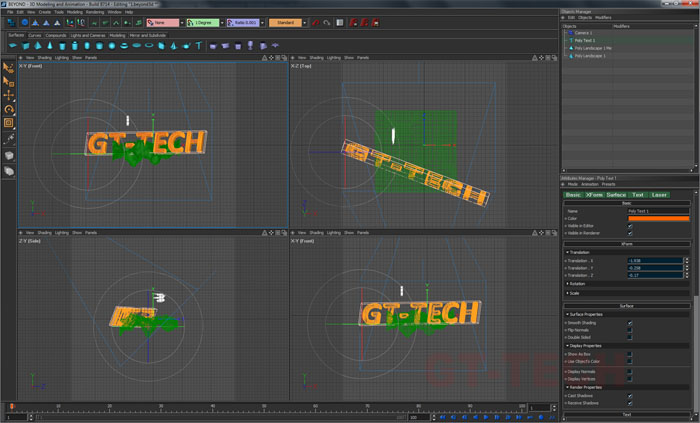Toggle Visible in Renderer checkbox

pyautogui.click(x=630, y=233)
